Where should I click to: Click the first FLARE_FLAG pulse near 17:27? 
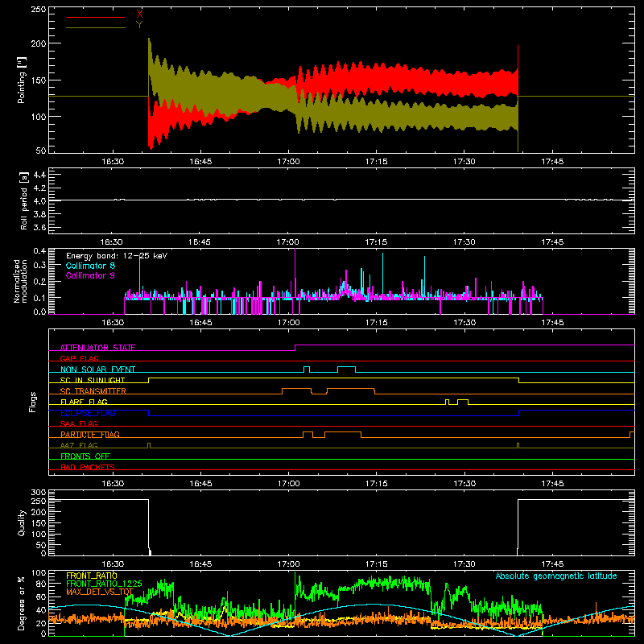[448, 402]
